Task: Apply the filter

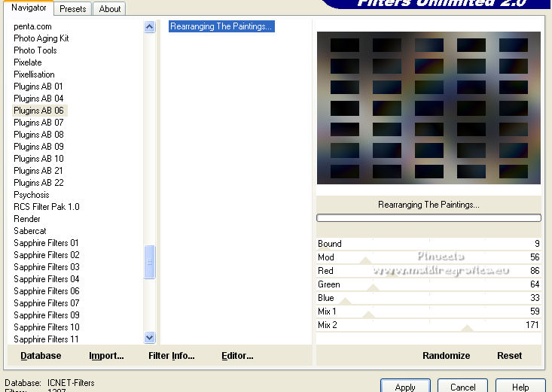Action: 405,387
